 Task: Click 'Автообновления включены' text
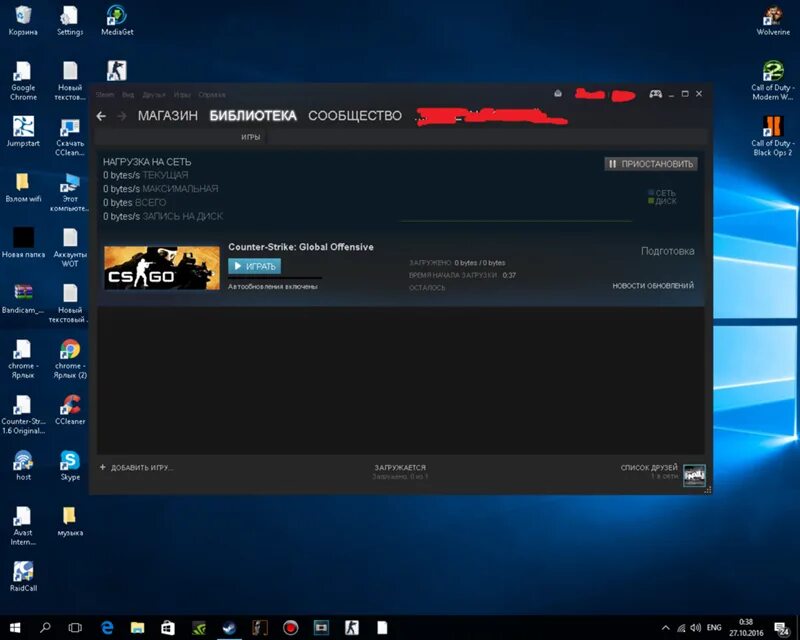pos(272,287)
